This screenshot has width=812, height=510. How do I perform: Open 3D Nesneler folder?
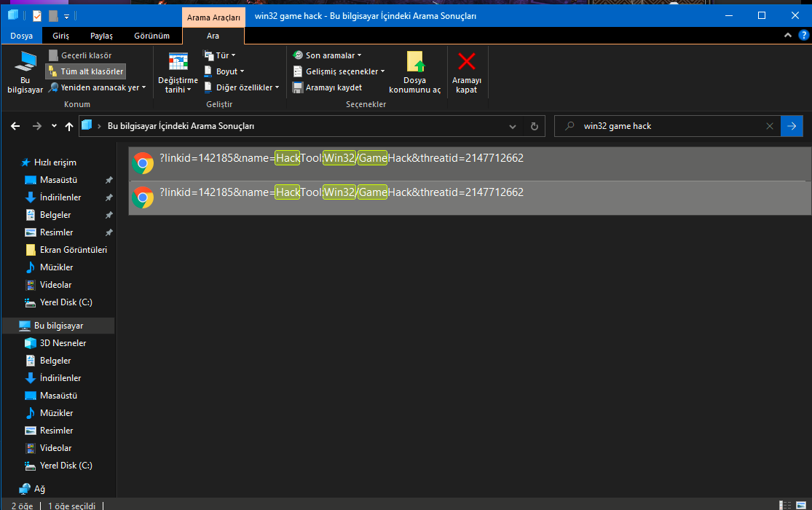[x=56, y=343]
